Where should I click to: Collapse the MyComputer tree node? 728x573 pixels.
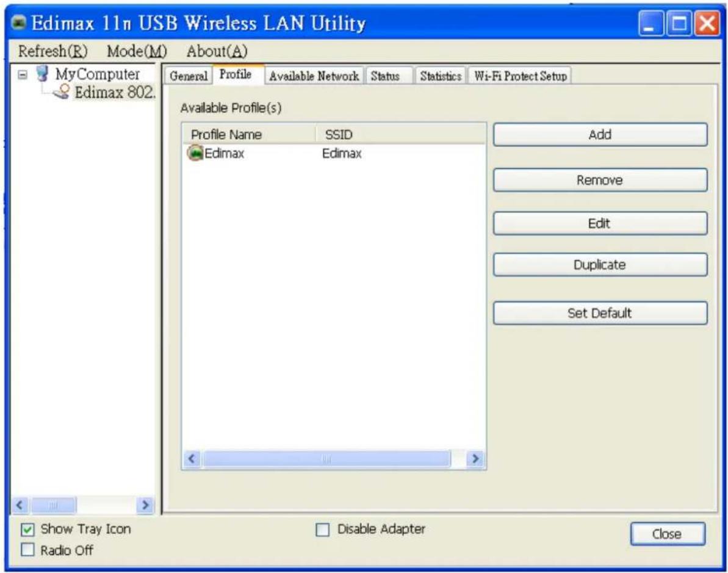[x=23, y=74]
